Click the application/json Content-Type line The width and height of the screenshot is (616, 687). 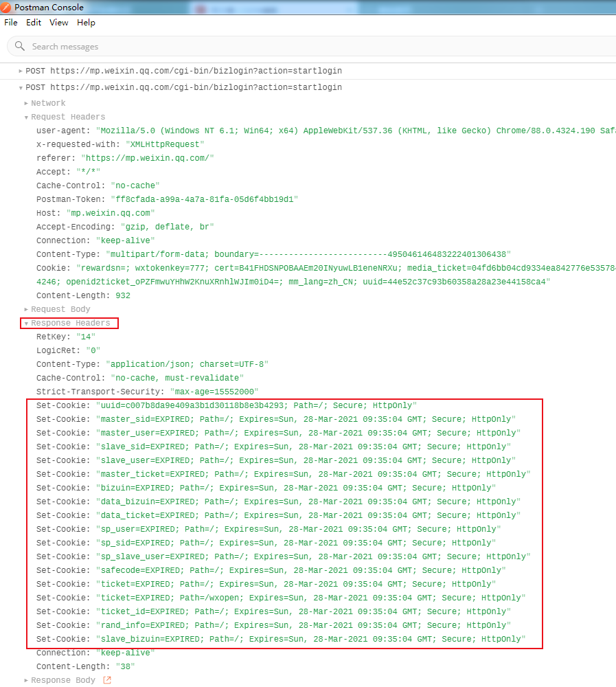click(x=152, y=364)
